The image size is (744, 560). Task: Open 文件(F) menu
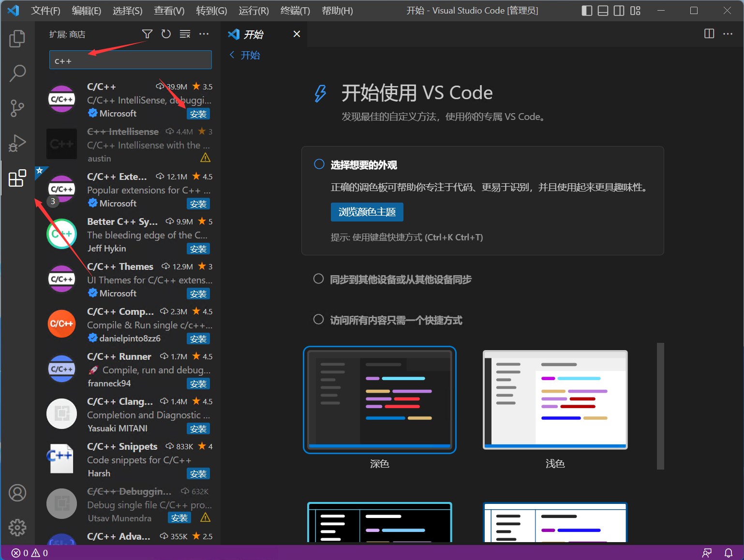pyautogui.click(x=45, y=11)
